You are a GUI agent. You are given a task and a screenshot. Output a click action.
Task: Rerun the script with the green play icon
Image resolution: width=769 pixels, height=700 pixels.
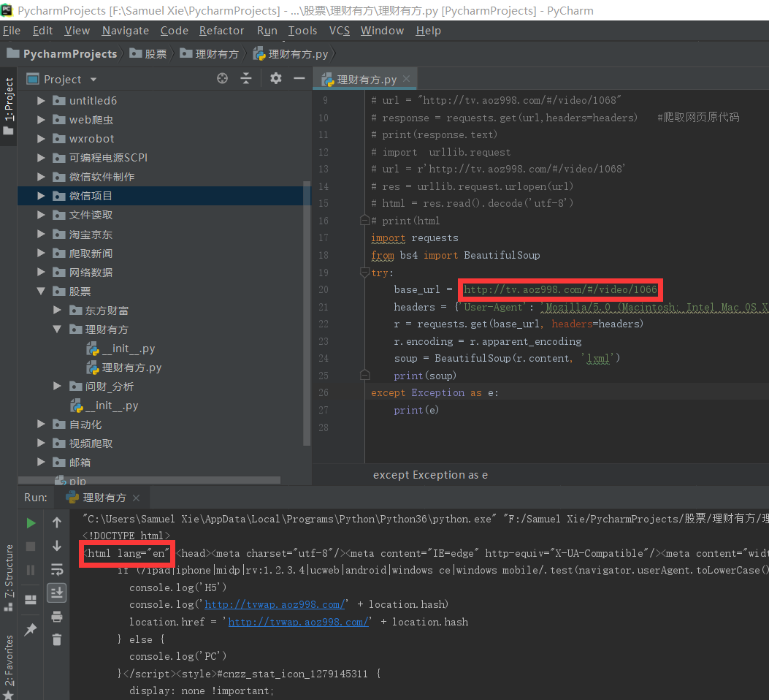click(31, 523)
